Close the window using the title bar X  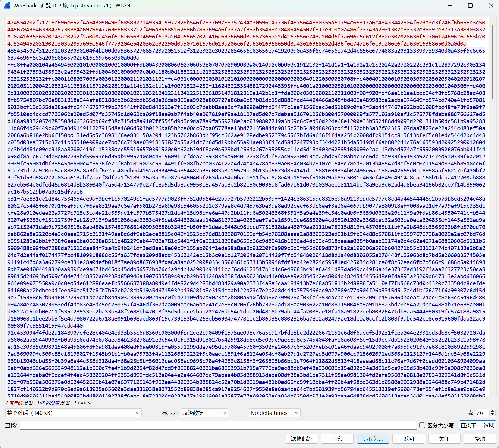tap(491, 6)
